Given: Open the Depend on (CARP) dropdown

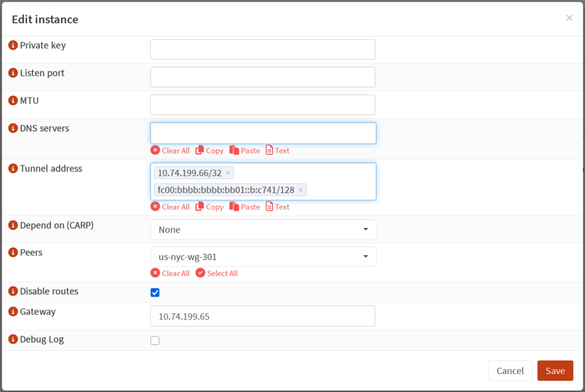Looking at the screenshot, I should tap(263, 230).
